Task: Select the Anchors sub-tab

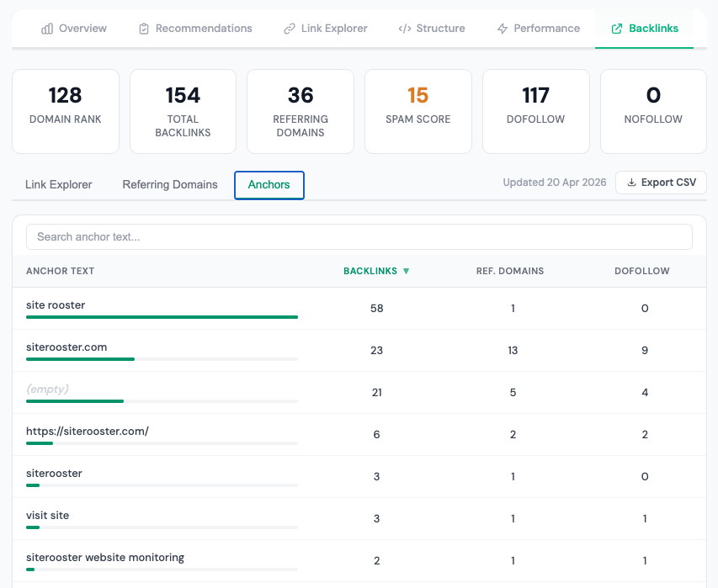Action: click(x=269, y=185)
